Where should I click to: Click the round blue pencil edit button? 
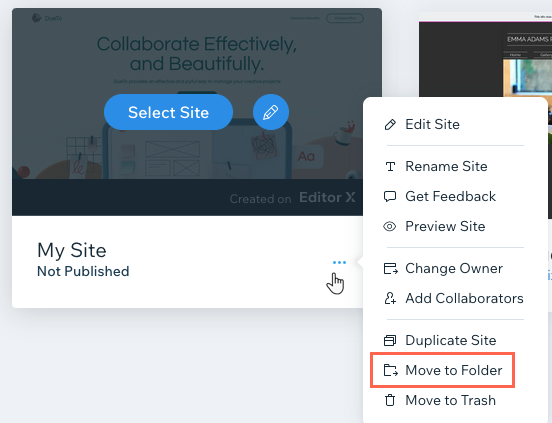pos(271,112)
